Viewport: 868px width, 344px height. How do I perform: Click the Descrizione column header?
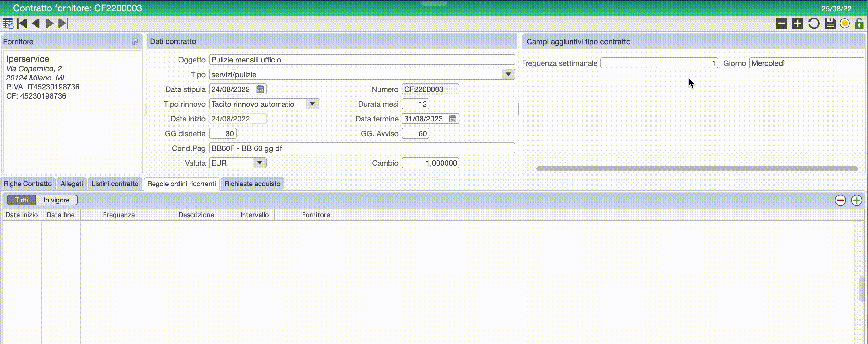pos(196,215)
